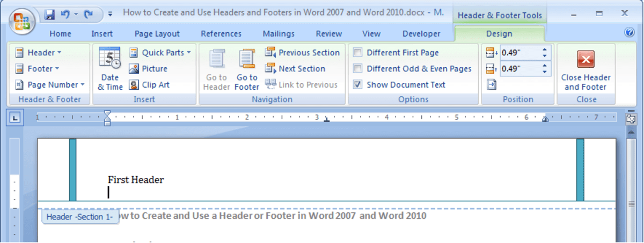The image size is (644, 243).
Task: Increase Footer from Bottom spinner
Action: (545, 66)
